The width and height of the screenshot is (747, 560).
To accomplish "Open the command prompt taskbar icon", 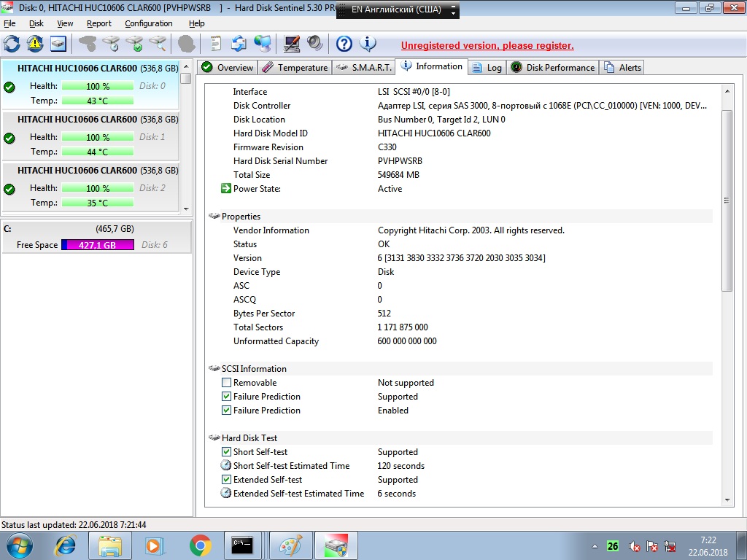I will point(242,545).
